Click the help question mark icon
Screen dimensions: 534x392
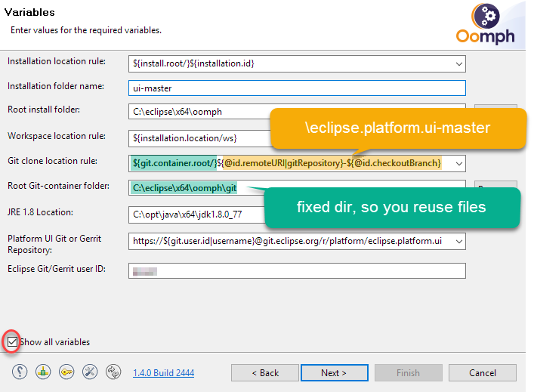point(20,372)
